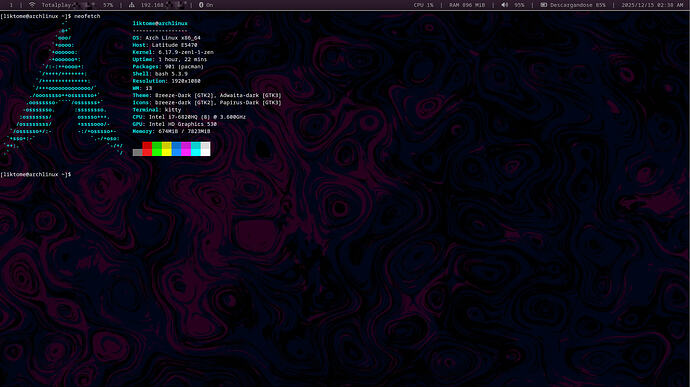Click the red block in the neofetch palette
Screen dimensions: 690x387
pos(147,149)
